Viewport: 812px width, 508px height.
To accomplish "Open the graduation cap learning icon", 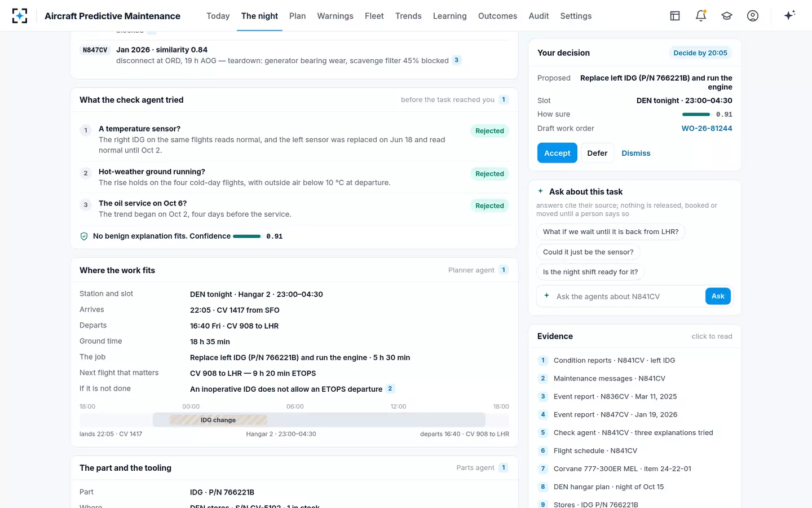I will click(727, 16).
